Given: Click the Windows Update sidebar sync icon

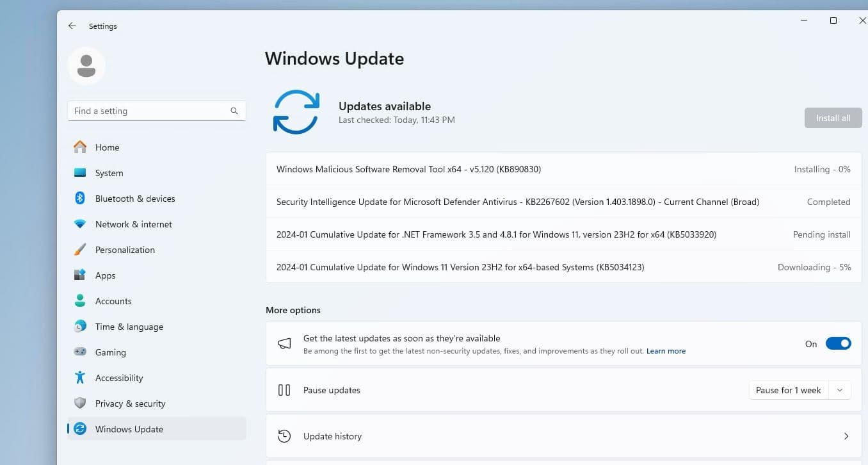Looking at the screenshot, I should click(80, 429).
